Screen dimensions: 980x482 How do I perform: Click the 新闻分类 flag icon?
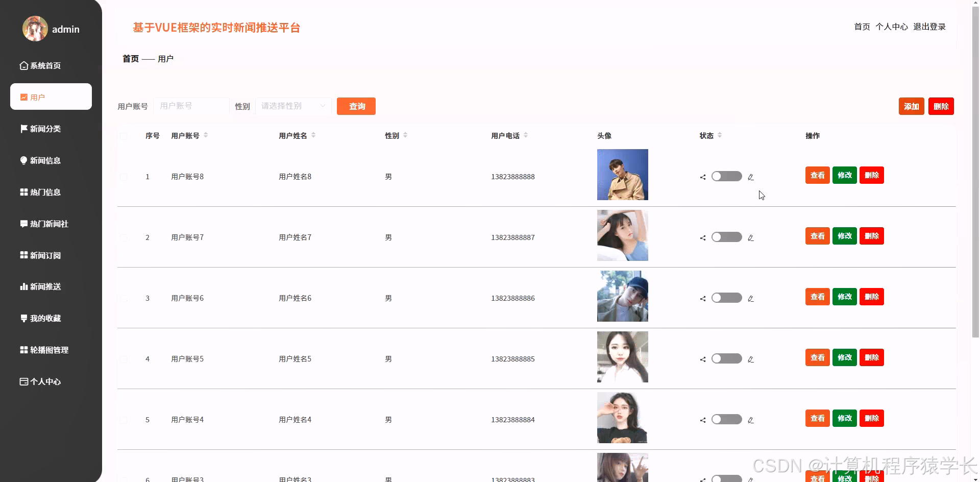[x=23, y=129]
